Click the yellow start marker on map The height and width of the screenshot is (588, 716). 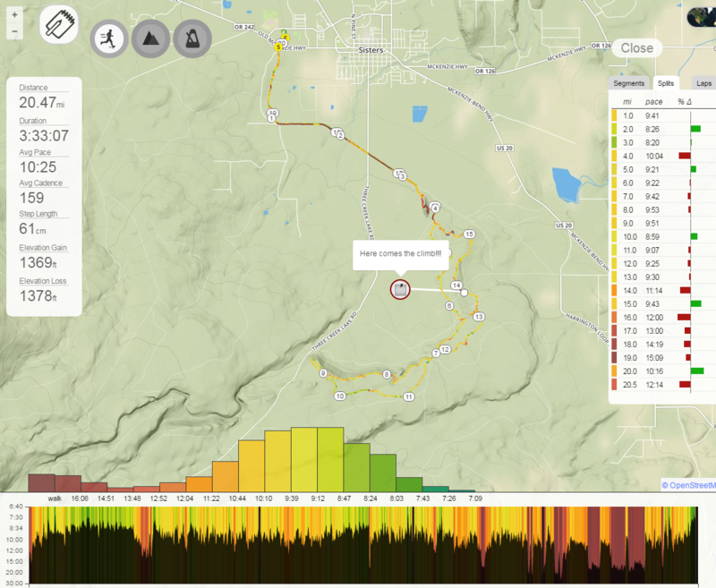click(279, 47)
